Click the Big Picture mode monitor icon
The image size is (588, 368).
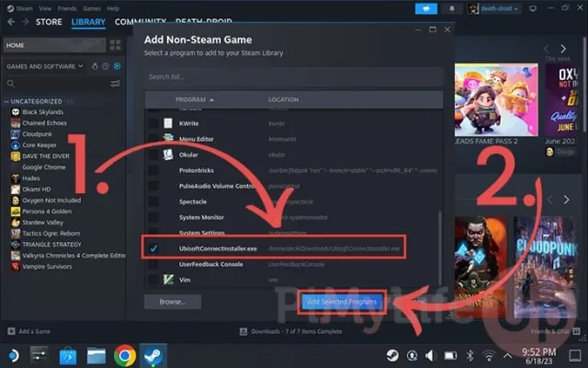[x=533, y=8]
